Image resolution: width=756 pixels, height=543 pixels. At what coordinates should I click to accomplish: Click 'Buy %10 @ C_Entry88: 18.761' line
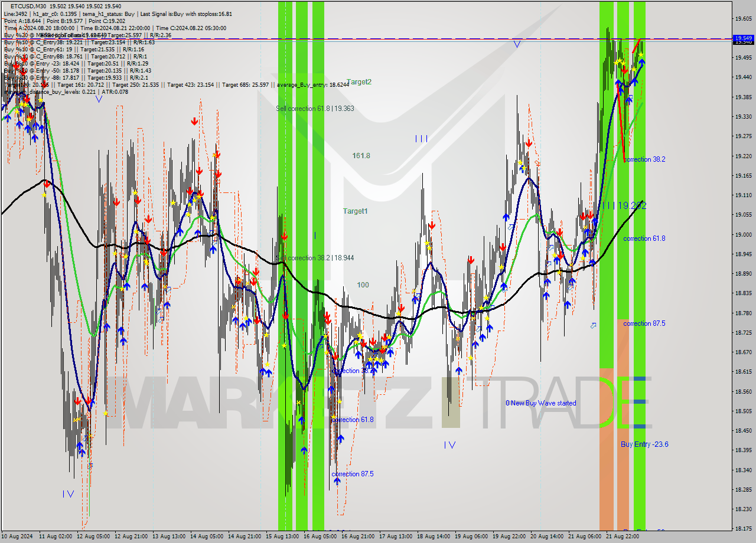43,57
